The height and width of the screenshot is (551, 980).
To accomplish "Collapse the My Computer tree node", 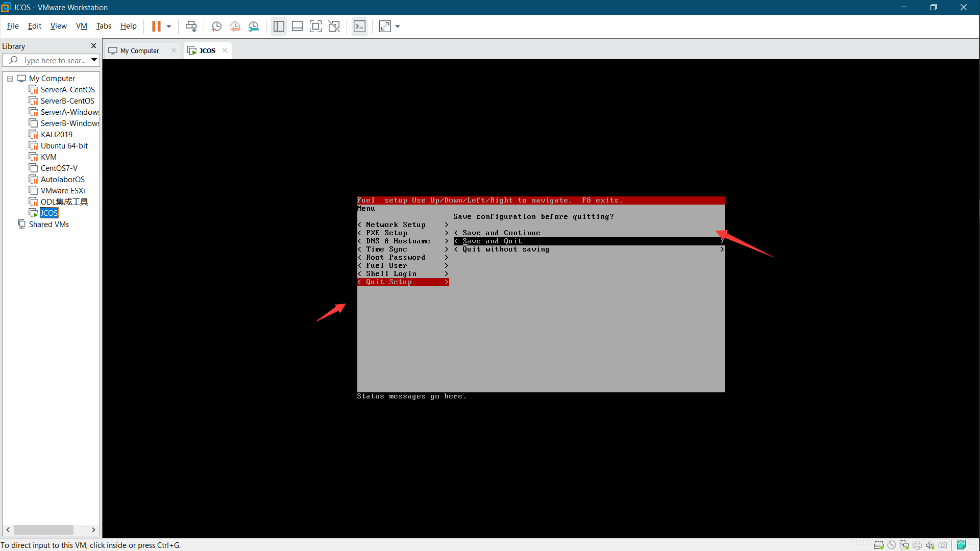I will 10,79.
